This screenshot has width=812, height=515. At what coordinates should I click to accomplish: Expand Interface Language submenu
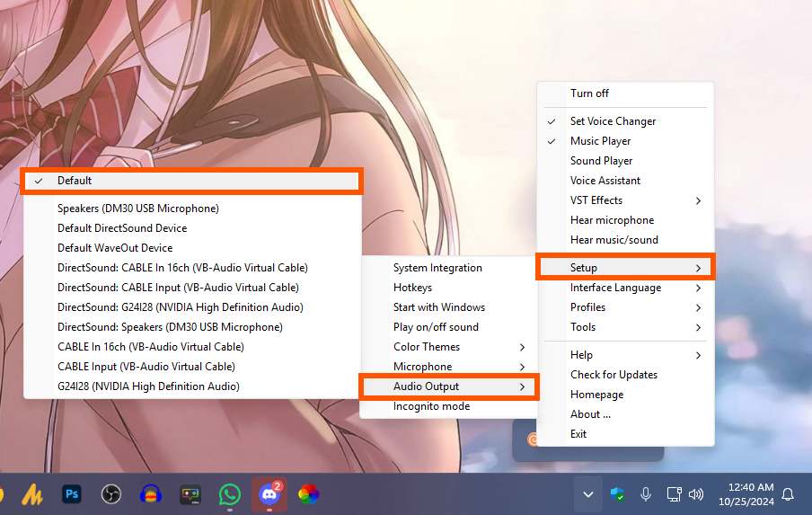pos(625,288)
